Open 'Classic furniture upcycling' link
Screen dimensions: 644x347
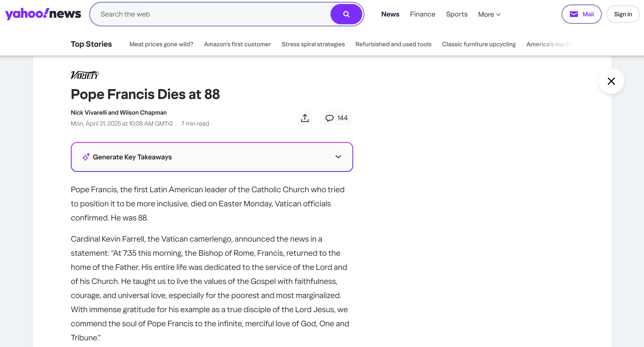(479, 44)
